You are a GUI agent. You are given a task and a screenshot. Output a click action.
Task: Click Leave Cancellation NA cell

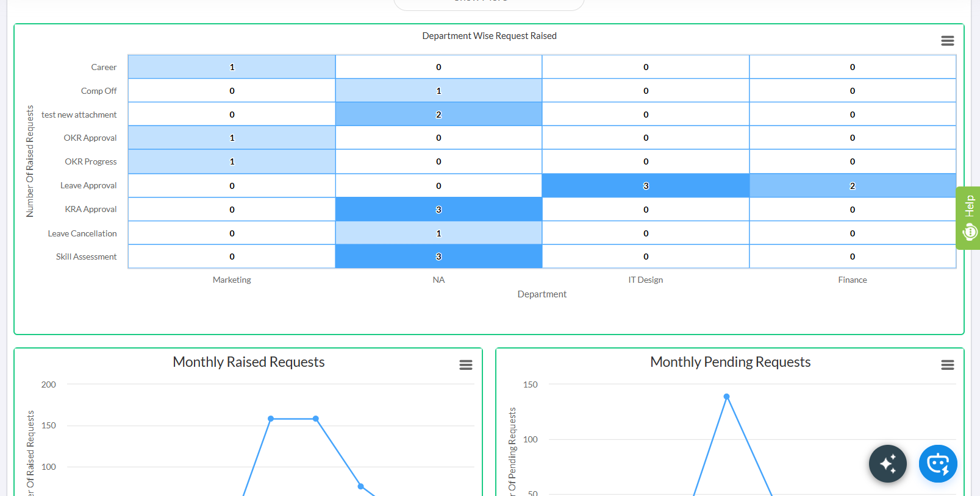pos(438,233)
